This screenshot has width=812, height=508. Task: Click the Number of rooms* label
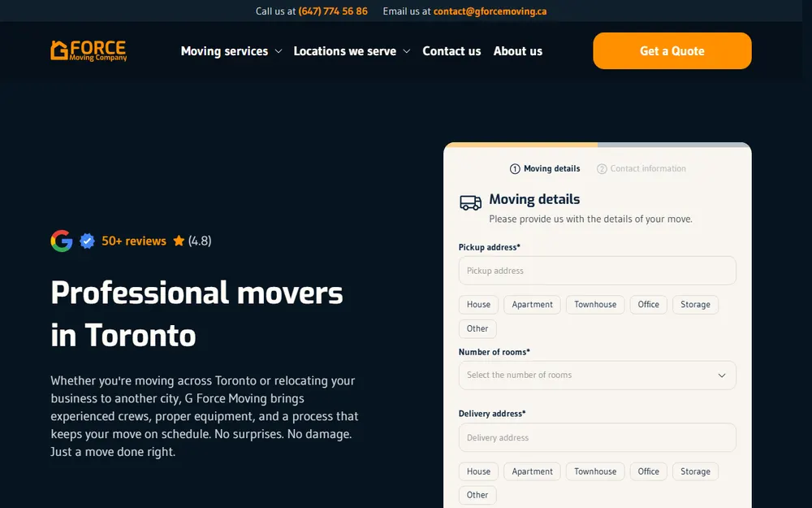click(x=494, y=352)
